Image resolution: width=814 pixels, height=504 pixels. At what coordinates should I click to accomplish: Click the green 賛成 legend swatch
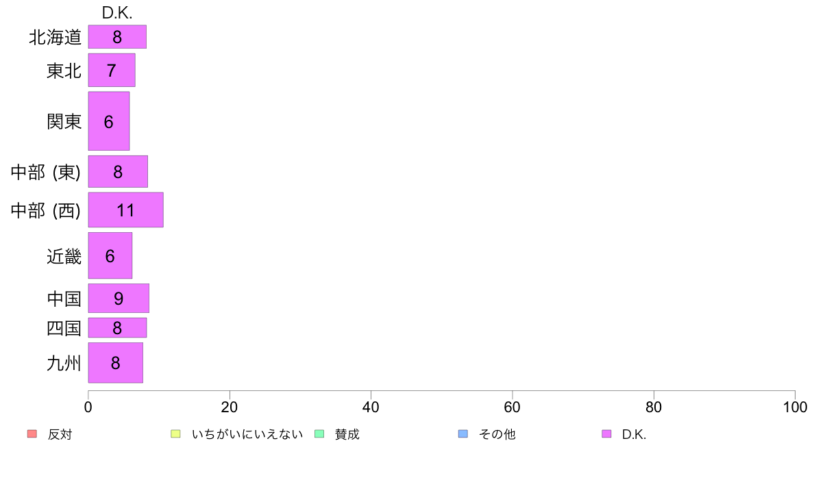319,434
